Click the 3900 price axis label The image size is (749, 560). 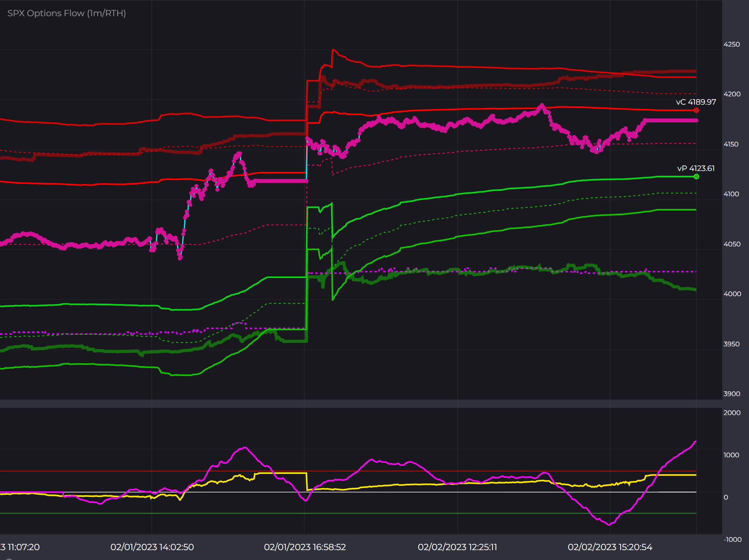tap(732, 394)
